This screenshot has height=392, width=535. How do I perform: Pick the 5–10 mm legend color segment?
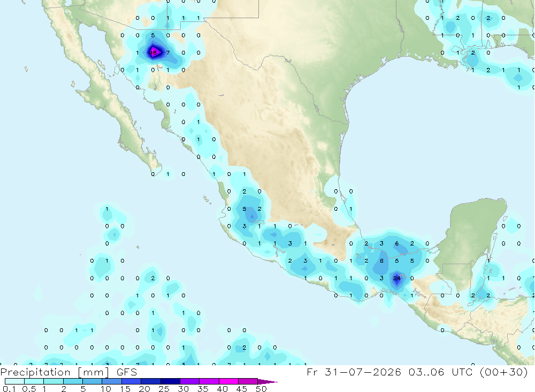click(x=92, y=381)
